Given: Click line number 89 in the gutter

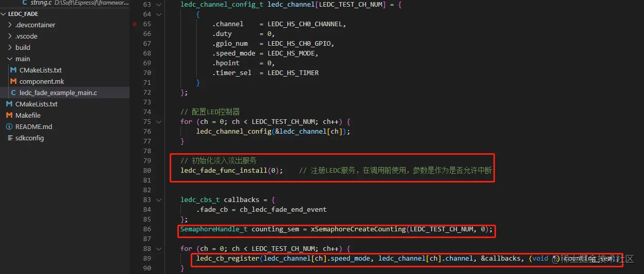Looking at the screenshot, I should pyautogui.click(x=147, y=258).
